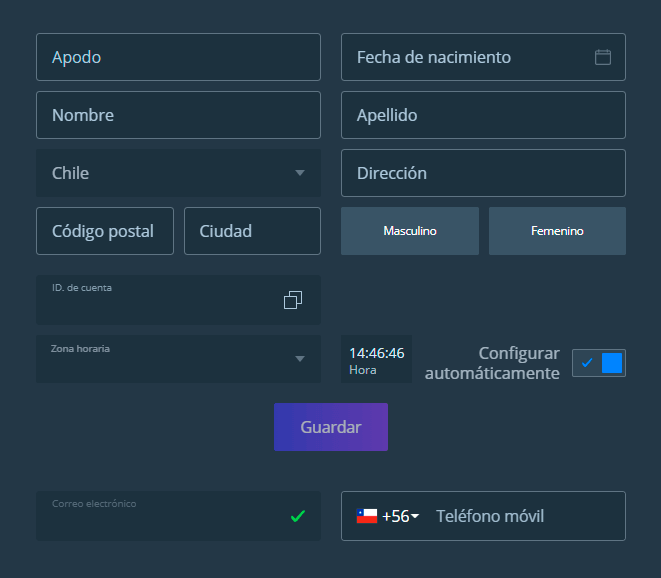
Task: Click the calendar icon in Fecha de nacimiento
Action: 603,57
